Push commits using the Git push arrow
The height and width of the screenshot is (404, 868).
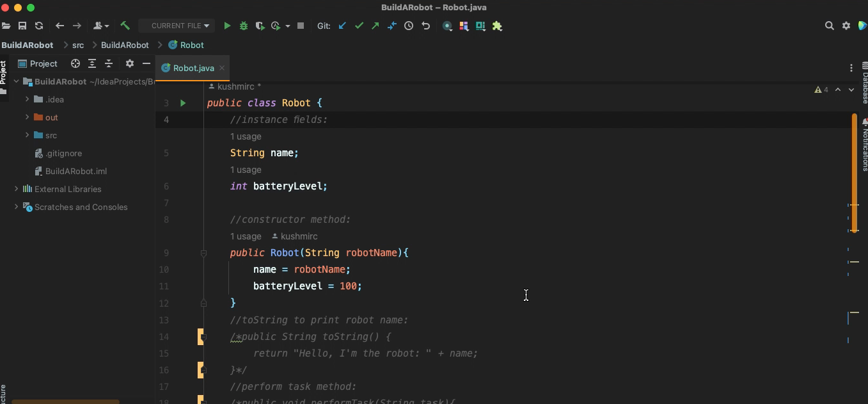click(375, 26)
